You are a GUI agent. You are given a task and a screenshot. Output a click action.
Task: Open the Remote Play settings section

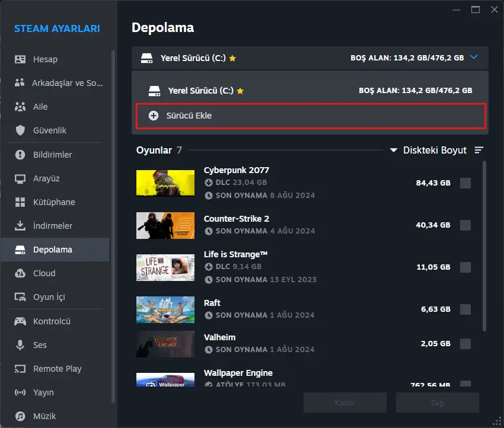(x=55, y=369)
